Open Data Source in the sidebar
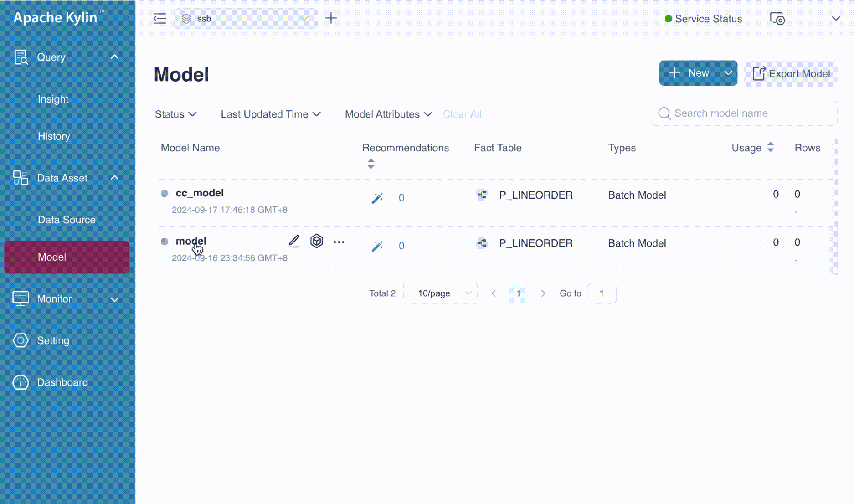The image size is (854, 504). pyautogui.click(x=67, y=220)
